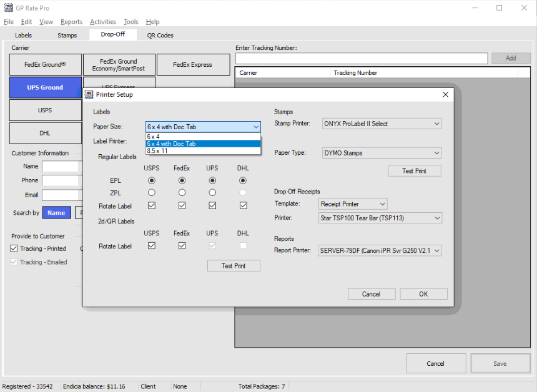Toggle Regular Labels Rotate Label for DHL
Image resolution: width=537 pixels, height=392 pixels.
coord(243,205)
